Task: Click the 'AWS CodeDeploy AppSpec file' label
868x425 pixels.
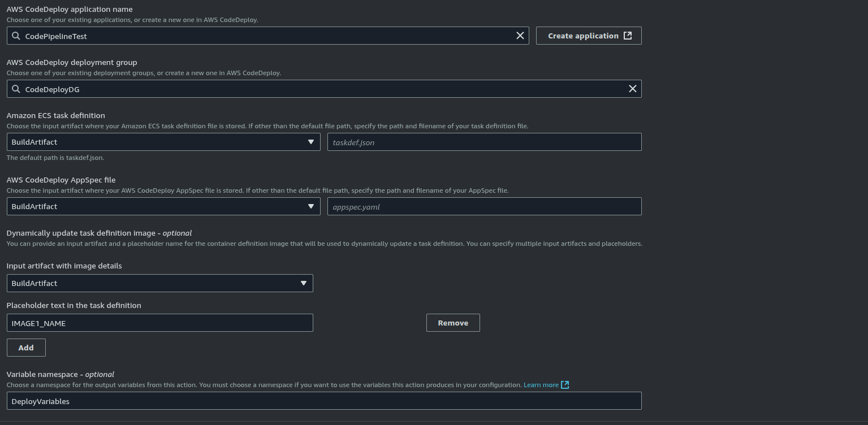Action: pyautogui.click(x=61, y=180)
